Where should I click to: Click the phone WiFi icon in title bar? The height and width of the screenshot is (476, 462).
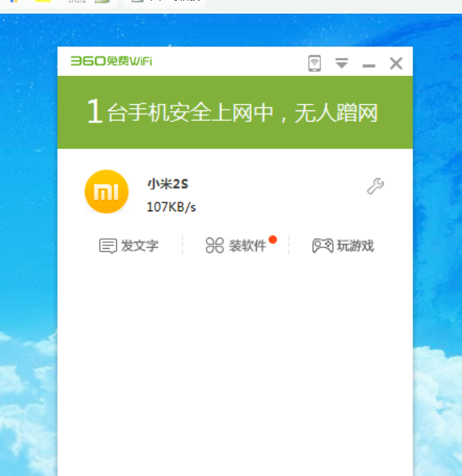(x=315, y=63)
